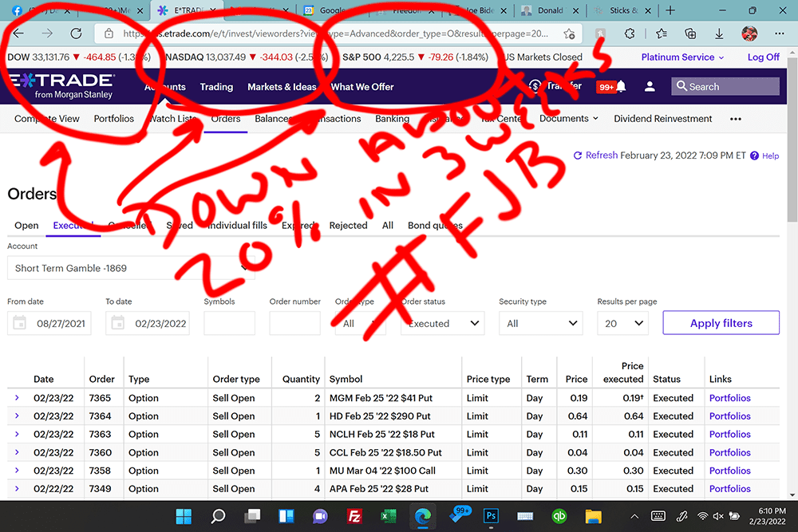The image size is (798, 532).
Task: Open Task View from the taskbar
Action: point(252,516)
